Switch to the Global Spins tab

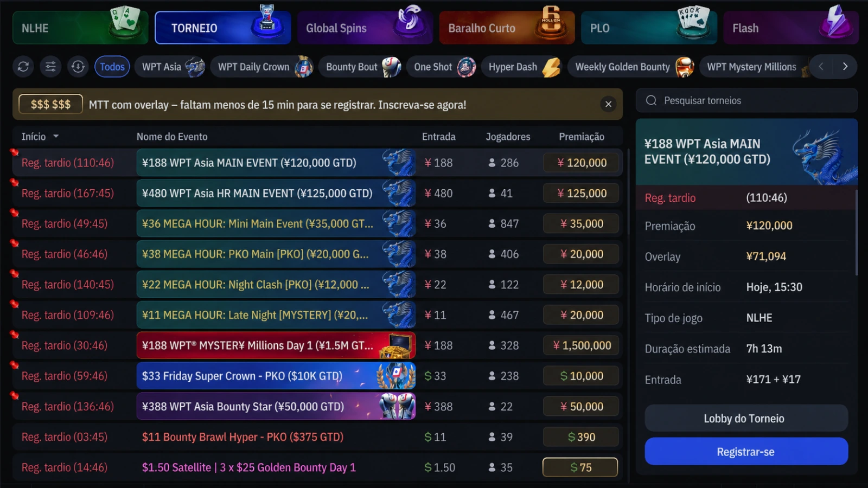click(x=365, y=28)
